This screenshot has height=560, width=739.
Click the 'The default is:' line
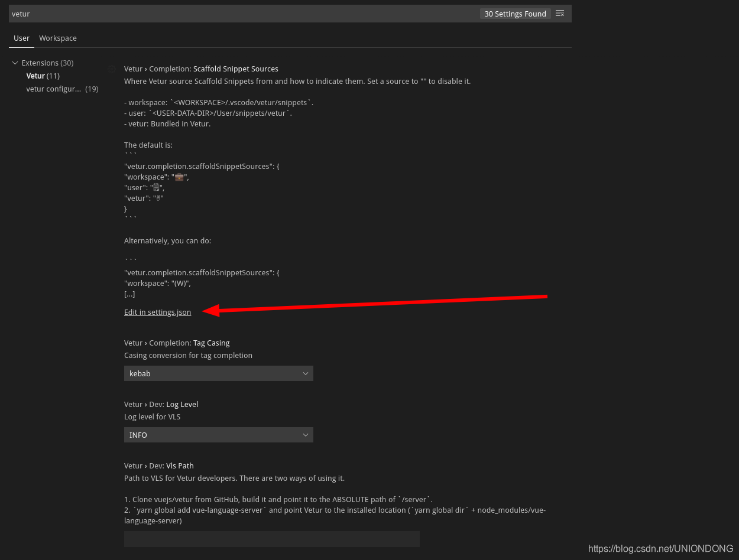[148, 145]
